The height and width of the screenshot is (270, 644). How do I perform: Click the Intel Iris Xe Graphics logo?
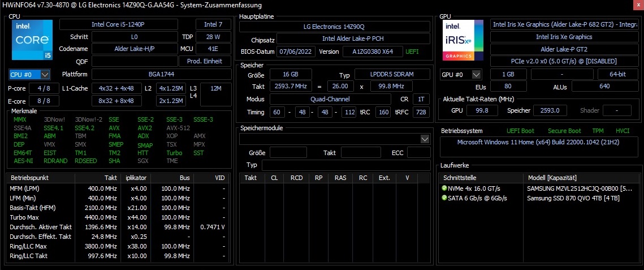click(x=463, y=40)
